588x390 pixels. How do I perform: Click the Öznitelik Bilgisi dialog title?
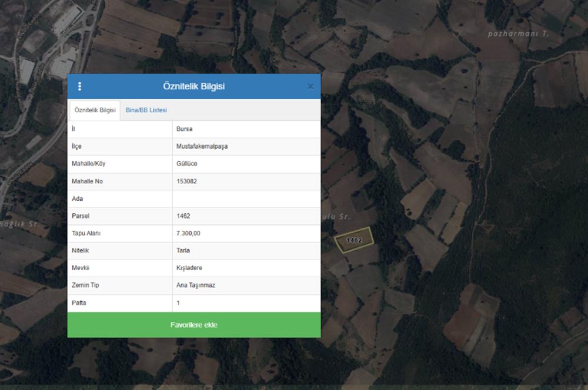[194, 86]
